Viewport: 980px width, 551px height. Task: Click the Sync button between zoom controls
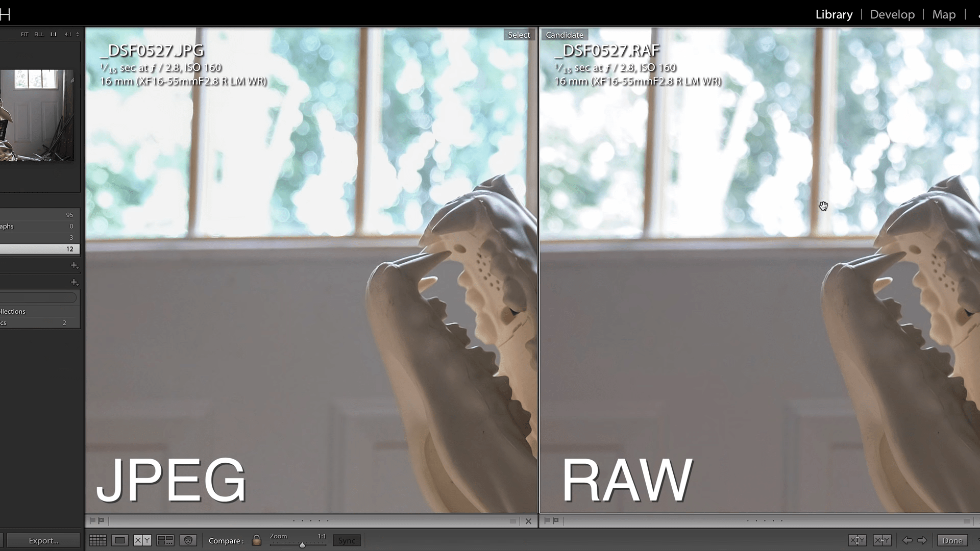tap(347, 540)
